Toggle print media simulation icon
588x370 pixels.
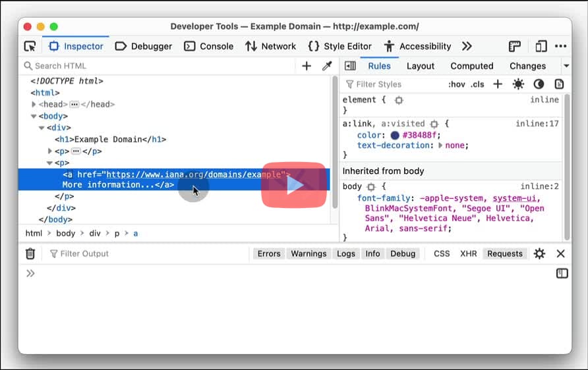(559, 84)
